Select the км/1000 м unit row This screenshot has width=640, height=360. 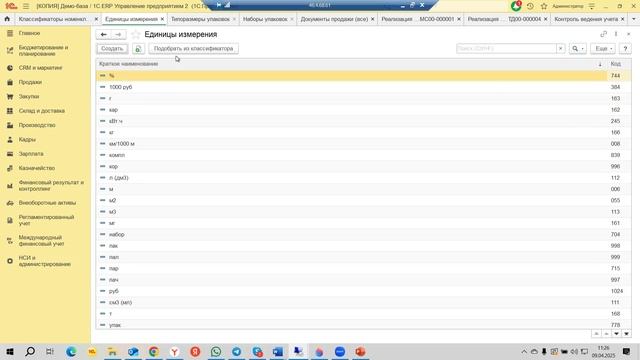pos(363,144)
